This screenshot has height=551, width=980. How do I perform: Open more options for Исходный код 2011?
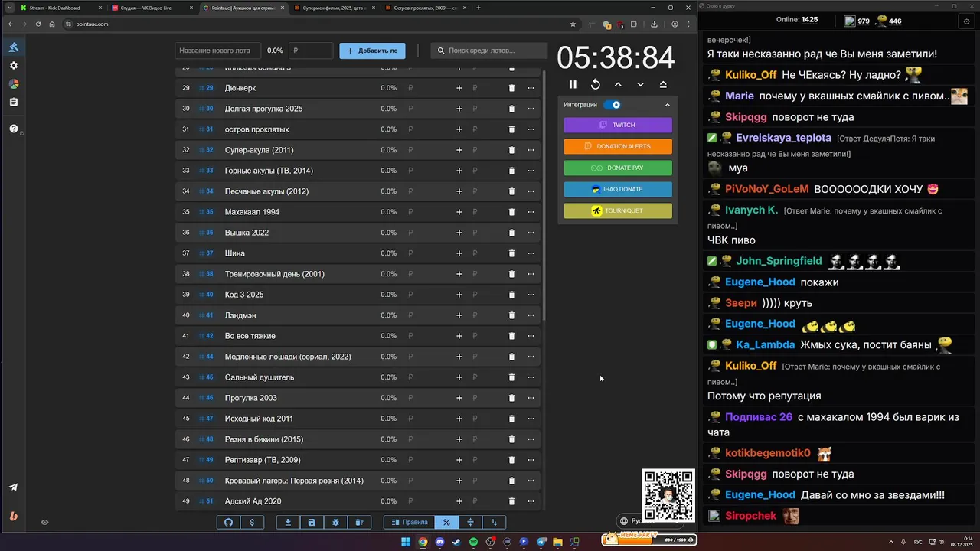click(x=531, y=419)
